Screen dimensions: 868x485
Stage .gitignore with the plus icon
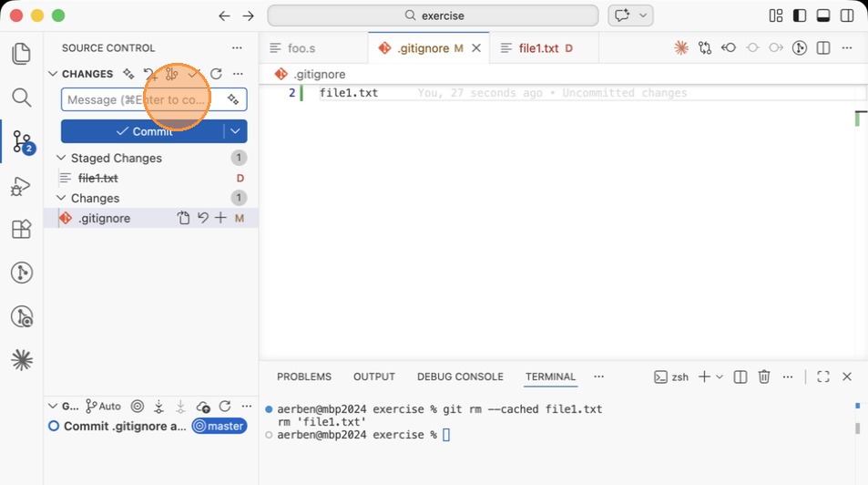(220, 219)
